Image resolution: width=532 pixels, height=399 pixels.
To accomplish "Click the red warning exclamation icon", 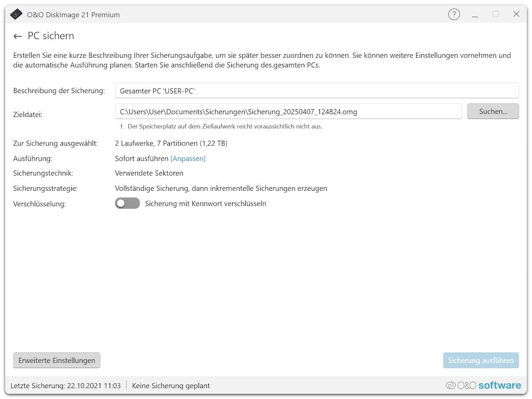I will coord(122,126).
